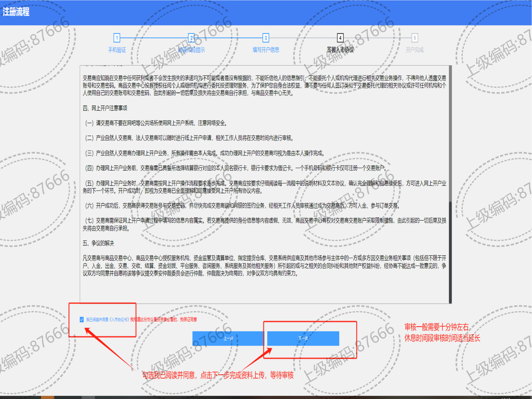Image resolution: width=532 pixels, height=399 pixels.
Task: Click the step 4 number box
Action: coord(340,38)
